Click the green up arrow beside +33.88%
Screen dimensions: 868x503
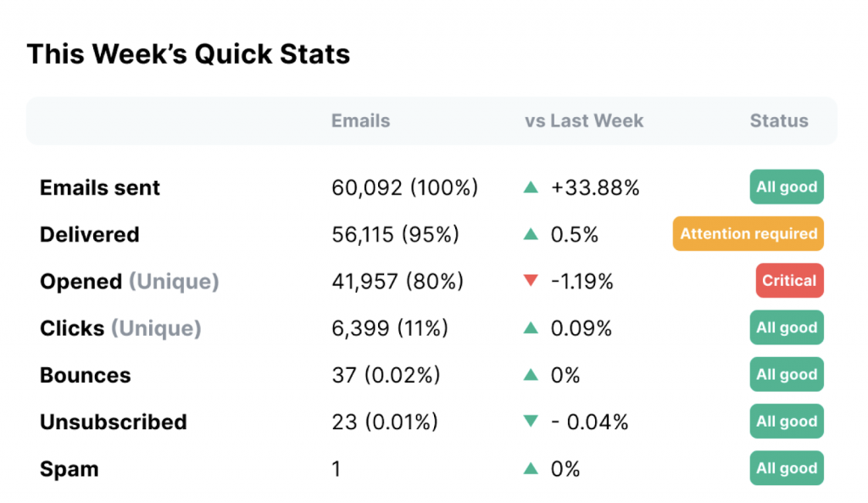[531, 187]
